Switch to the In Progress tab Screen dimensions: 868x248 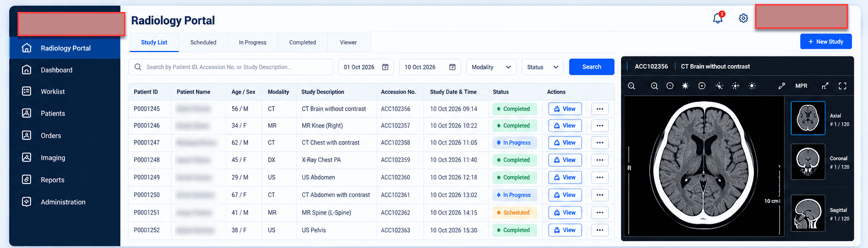tap(253, 42)
